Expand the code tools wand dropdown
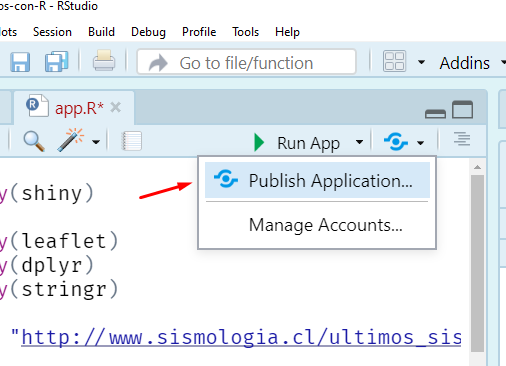Image resolution: width=506 pixels, height=366 pixels. tap(96, 142)
